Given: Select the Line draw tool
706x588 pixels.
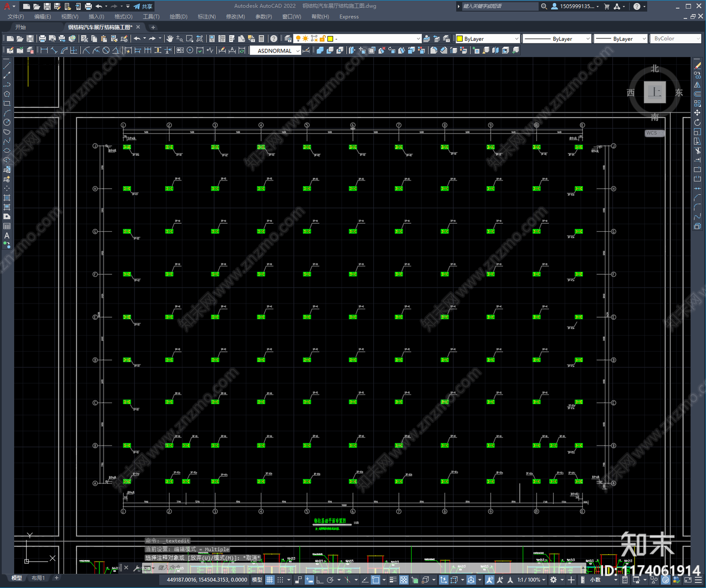Looking at the screenshot, I should pyautogui.click(x=7, y=66).
